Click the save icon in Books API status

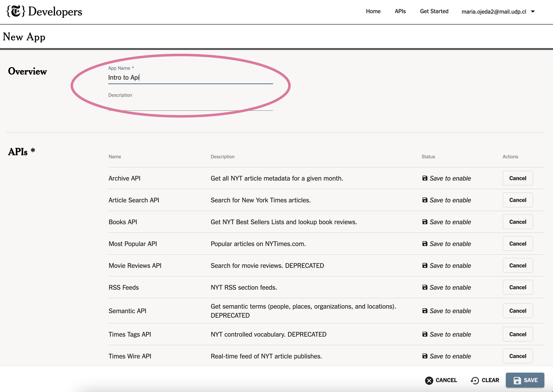425,222
